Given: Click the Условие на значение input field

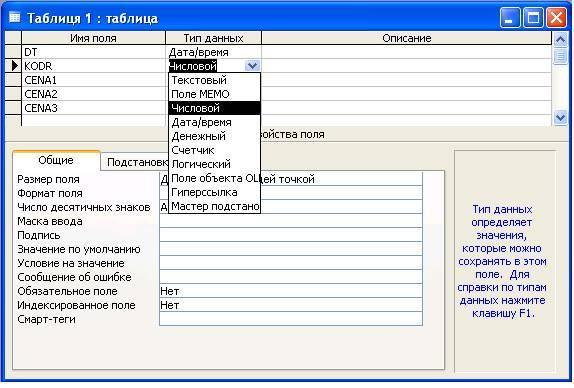Looking at the screenshot, I should 291,263.
